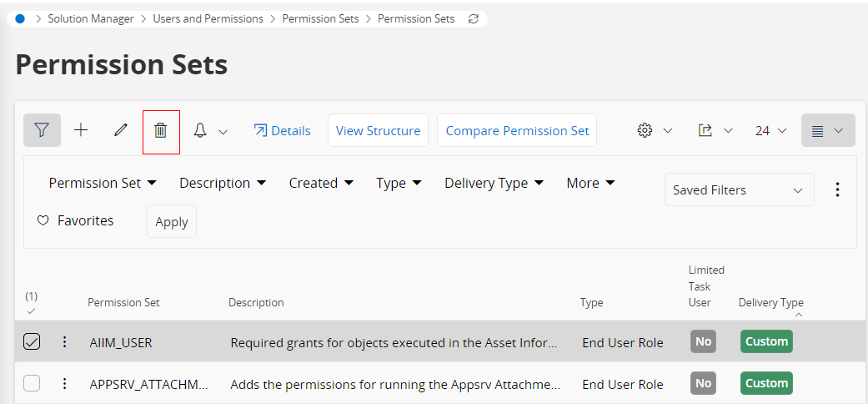Click the plus icon to add new record
The image size is (868, 404).
point(81,130)
